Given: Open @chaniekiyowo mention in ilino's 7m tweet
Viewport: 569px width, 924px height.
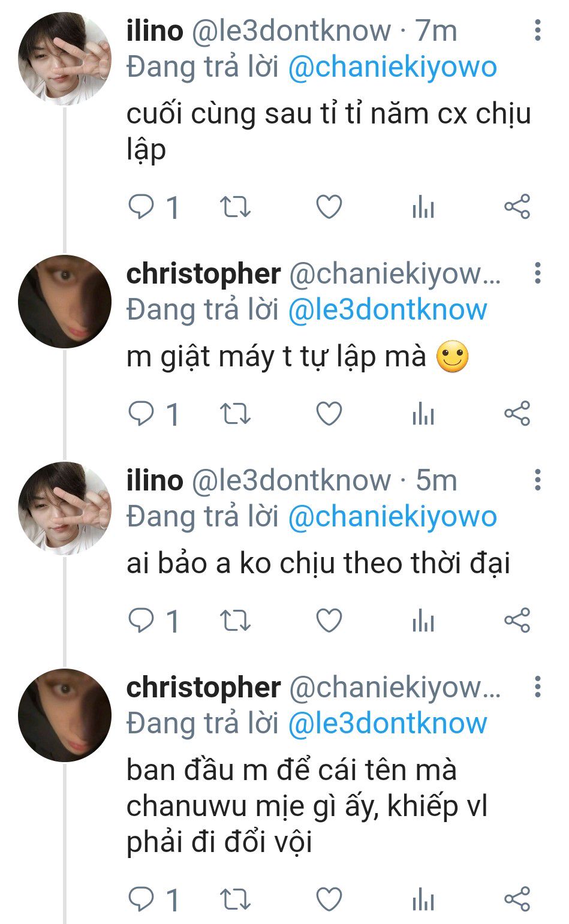Looking at the screenshot, I should pos(393,67).
